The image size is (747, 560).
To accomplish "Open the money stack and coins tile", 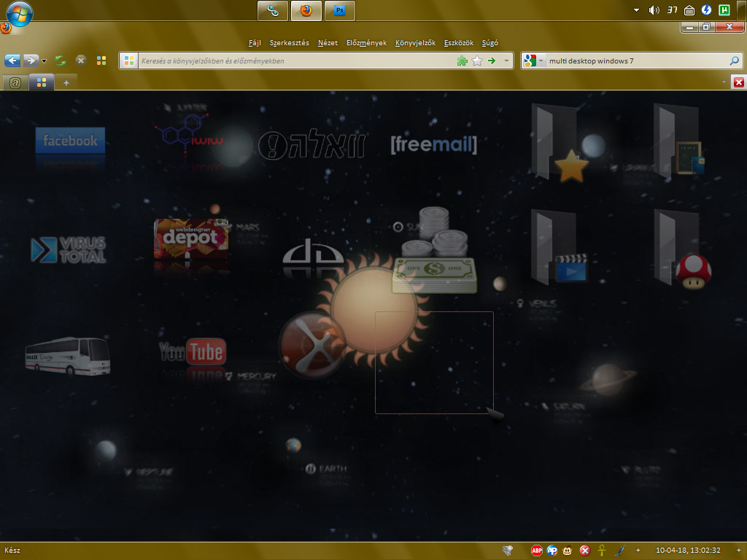I will click(x=434, y=249).
